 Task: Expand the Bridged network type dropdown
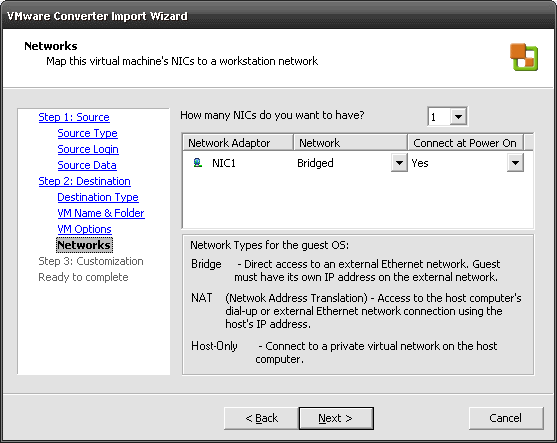point(399,163)
